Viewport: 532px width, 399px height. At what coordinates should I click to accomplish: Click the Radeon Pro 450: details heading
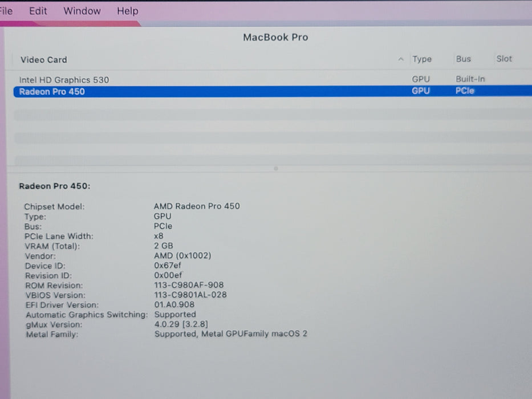tap(55, 186)
